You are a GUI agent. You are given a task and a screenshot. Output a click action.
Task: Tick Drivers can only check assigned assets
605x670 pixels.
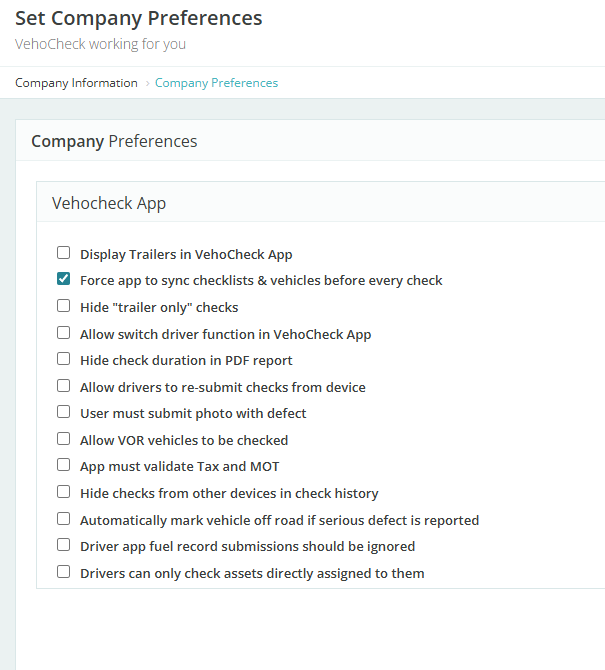point(64,572)
